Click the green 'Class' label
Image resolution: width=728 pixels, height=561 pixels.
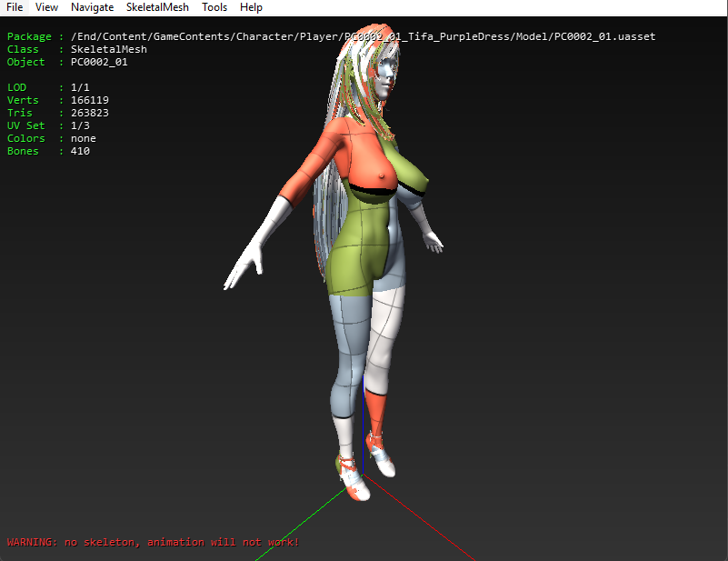pos(23,49)
